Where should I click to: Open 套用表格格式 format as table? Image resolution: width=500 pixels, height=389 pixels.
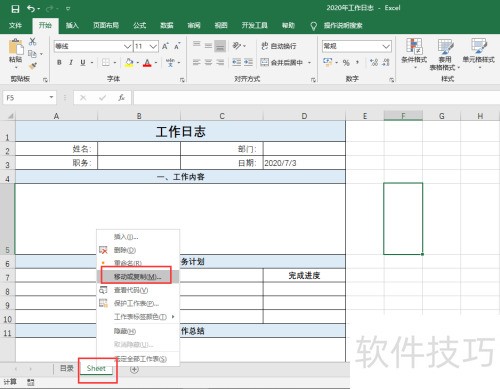coord(445,54)
